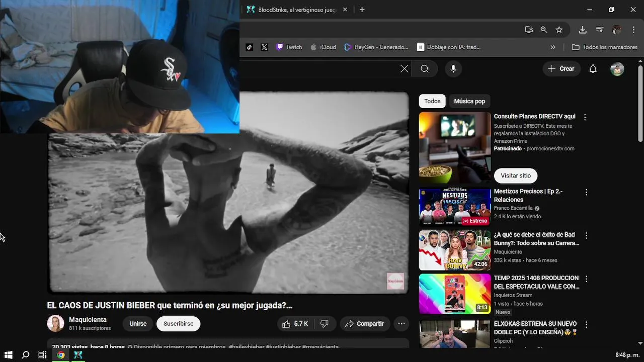Open the X (Twitter) bookmark icon
Image resolution: width=644 pixels, height=362 pixels.
[265, 47]
